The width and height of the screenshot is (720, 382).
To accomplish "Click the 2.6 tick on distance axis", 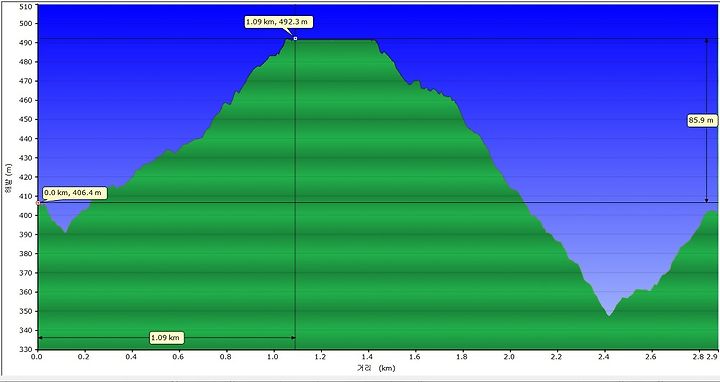I will (651, 357).
